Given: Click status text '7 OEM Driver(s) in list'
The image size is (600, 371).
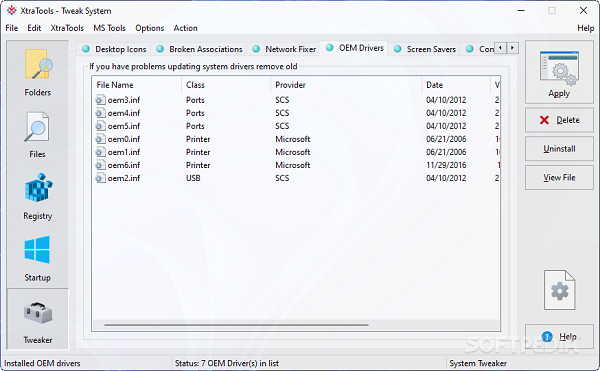Looking at the screenshot, I should (x=240, y=363).
